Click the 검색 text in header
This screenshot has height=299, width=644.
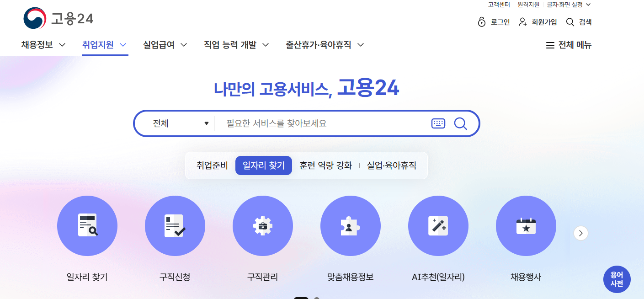pyautogui.click(x=585, y=22)
